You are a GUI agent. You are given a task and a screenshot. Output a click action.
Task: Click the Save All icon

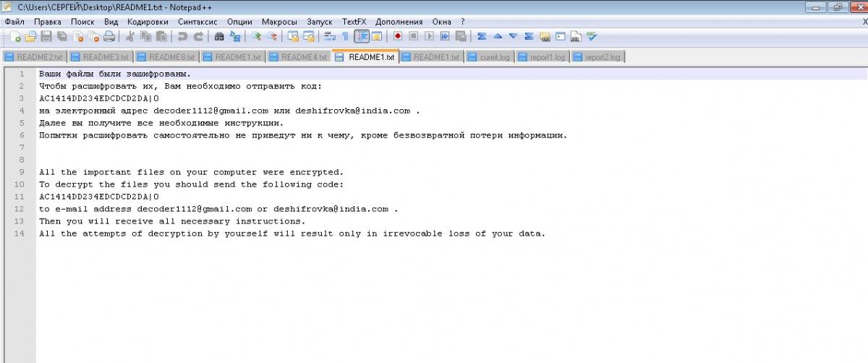(61, 36)
